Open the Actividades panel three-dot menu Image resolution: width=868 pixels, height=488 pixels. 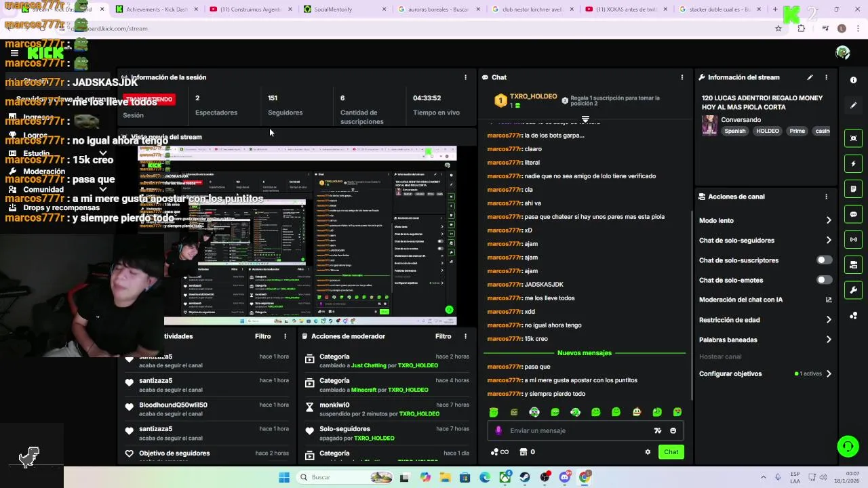285,336
